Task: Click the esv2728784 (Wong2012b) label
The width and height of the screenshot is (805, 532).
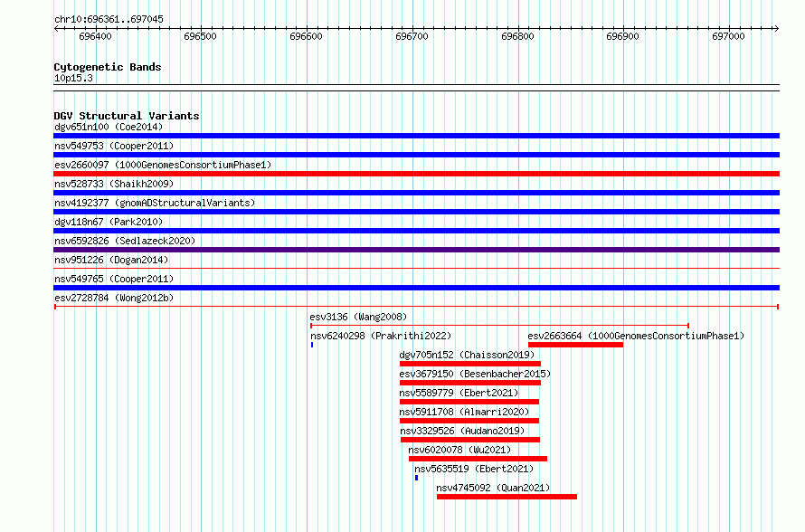Action: [x=114, y=298]
